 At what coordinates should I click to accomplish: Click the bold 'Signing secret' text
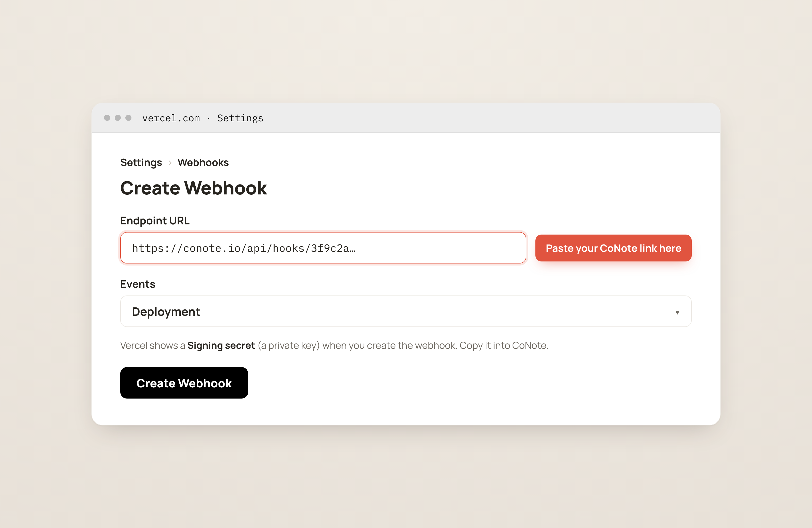tap(221, 345)
